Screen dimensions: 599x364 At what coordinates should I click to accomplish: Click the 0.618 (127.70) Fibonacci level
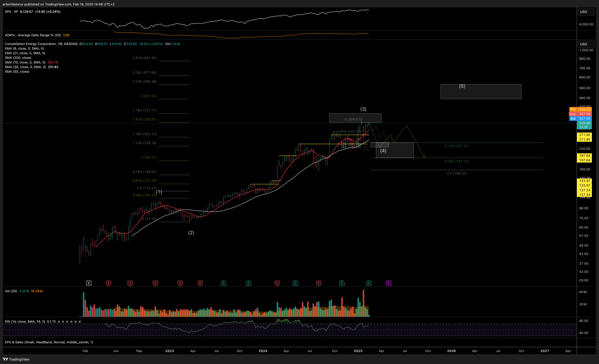coord(145,181)
